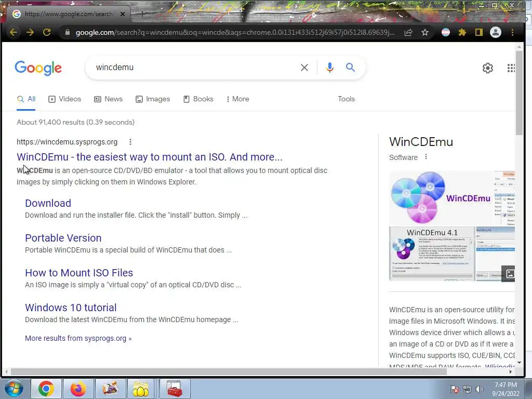The height and width of the screenshot is (399, 532).
Task: Open the WinCDEmu easiest way to mount result
Action: click(149, 157)
